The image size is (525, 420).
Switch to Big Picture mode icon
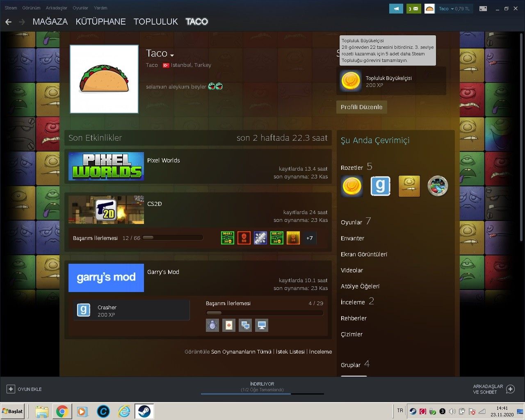point(483,9)
